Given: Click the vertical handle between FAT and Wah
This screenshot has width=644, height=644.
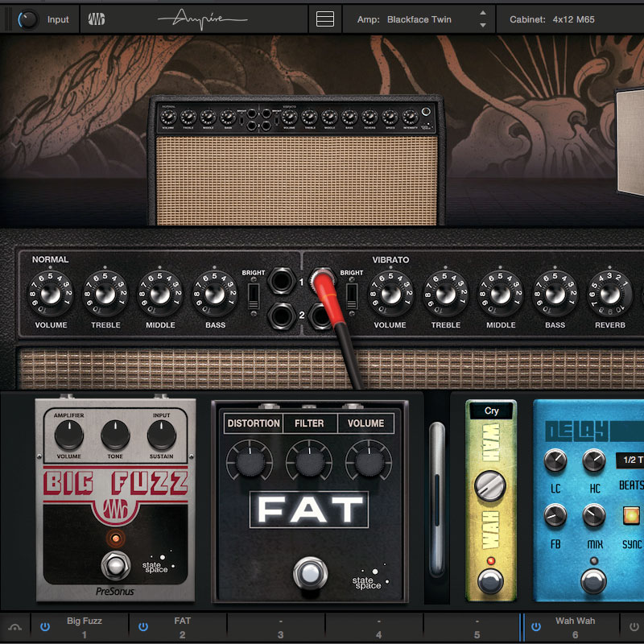Looking at the screenshot, I should pos(437,499).
